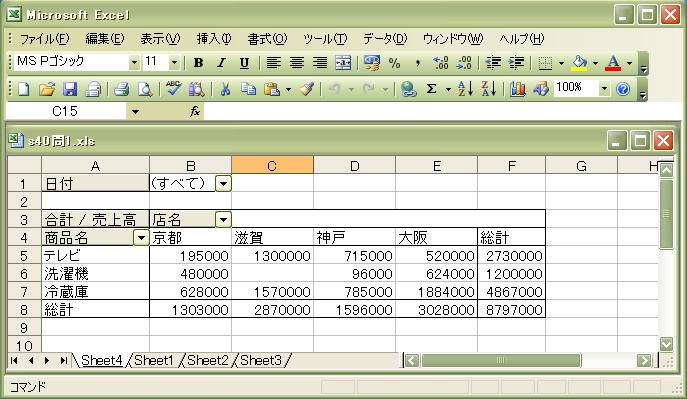The image size is (687, 399).
Task: Apply comma style
Action: 418,63
